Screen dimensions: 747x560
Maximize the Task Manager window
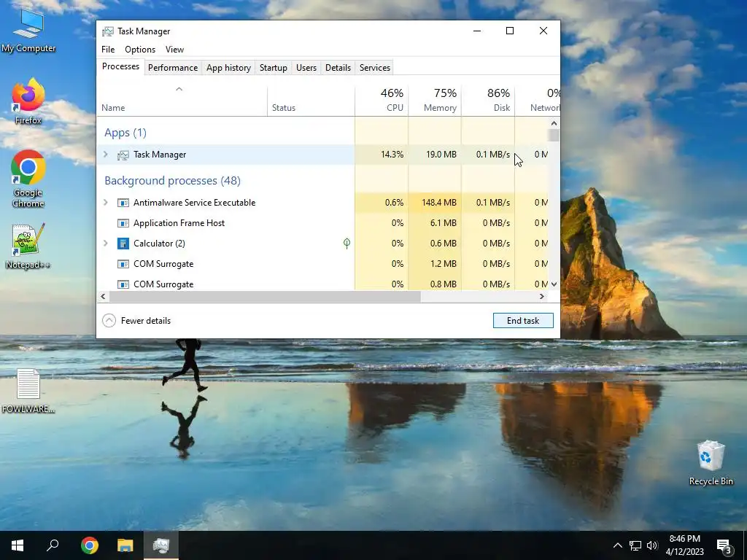[510, 31]
